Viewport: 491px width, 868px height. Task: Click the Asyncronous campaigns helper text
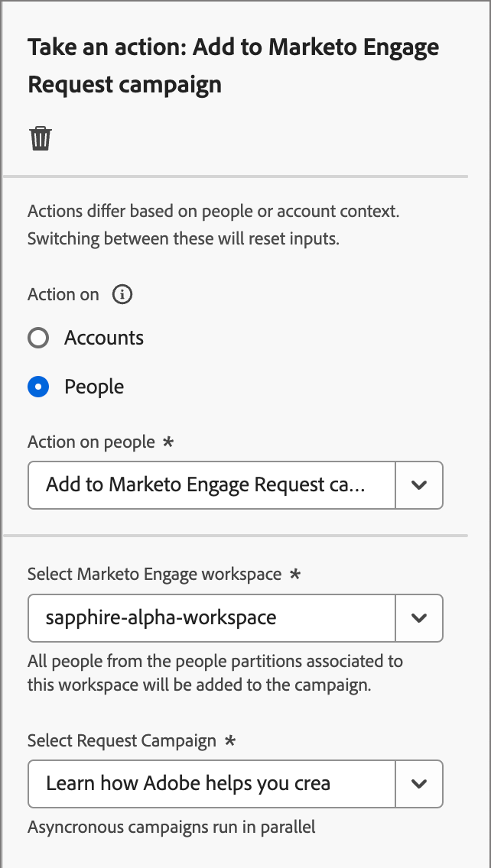171,827
